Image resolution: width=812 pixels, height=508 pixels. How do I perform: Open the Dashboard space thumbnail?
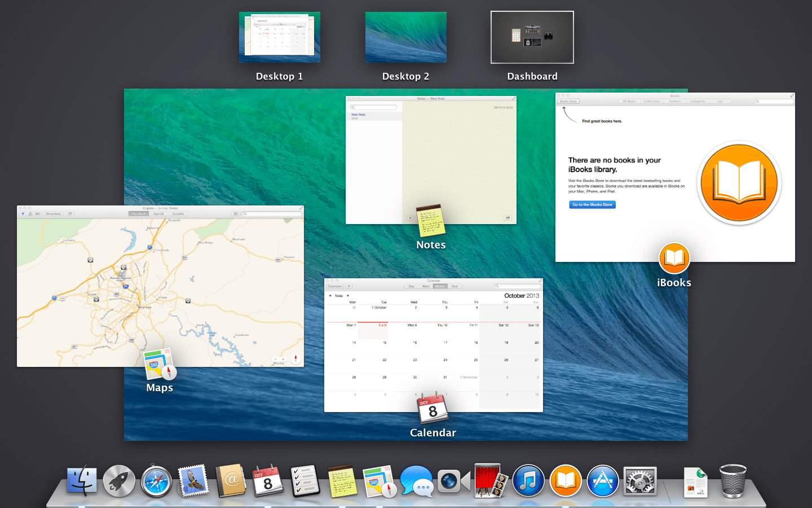coord(532,37)
